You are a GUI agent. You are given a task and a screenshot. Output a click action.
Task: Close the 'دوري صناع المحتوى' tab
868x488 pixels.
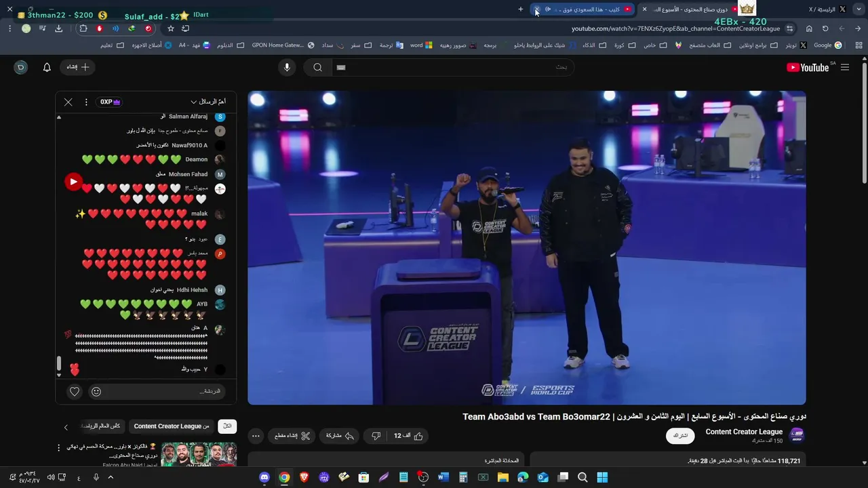click(644, 9)
